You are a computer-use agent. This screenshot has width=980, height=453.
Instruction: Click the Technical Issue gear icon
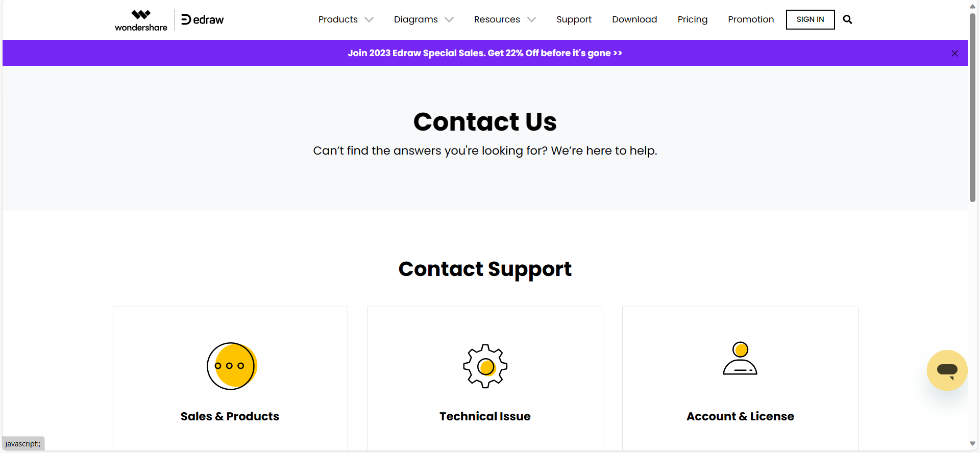coord(485,366)
